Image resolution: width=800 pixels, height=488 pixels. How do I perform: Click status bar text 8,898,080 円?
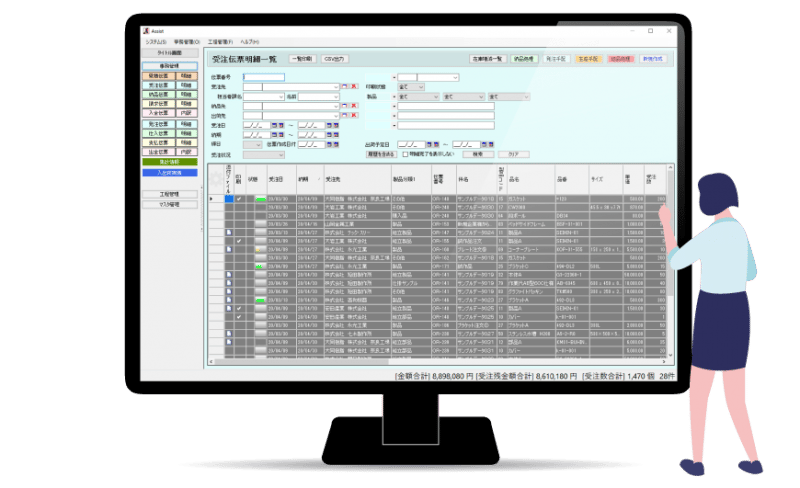453,376
